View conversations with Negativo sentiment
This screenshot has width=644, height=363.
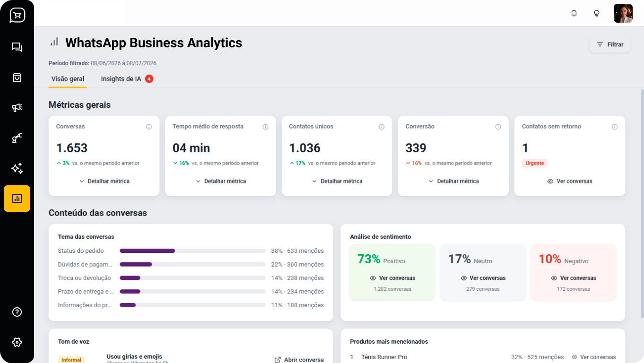tap(573, 278)
